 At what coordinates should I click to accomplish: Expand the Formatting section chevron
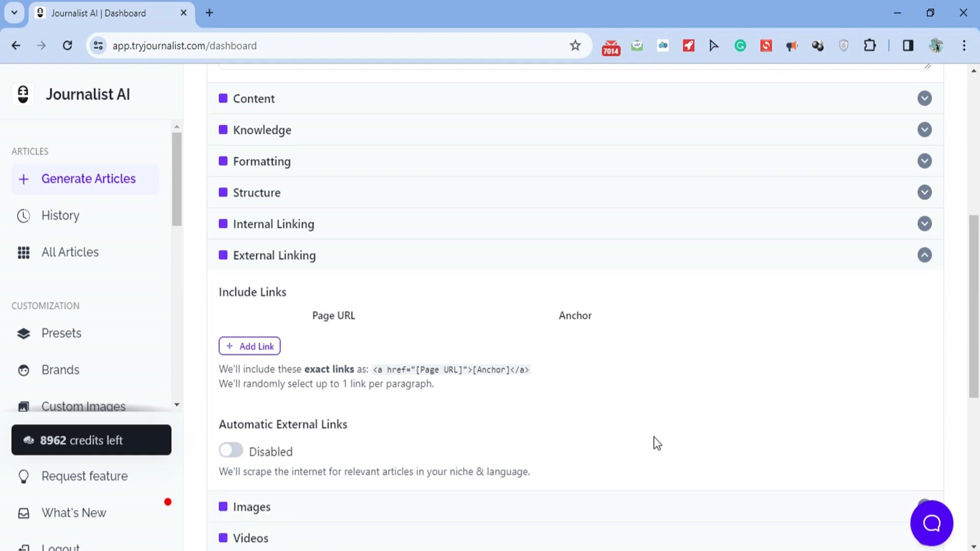(924, 161)
